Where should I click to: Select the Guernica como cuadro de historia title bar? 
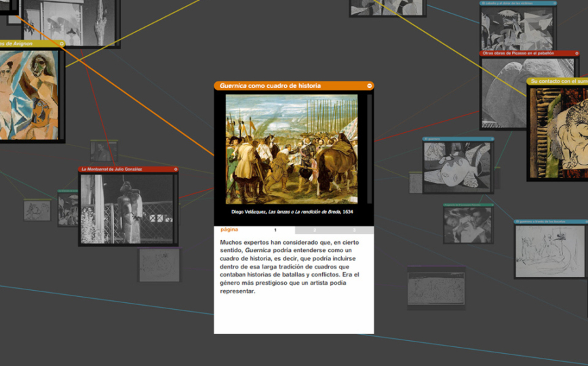click(294, 86)
